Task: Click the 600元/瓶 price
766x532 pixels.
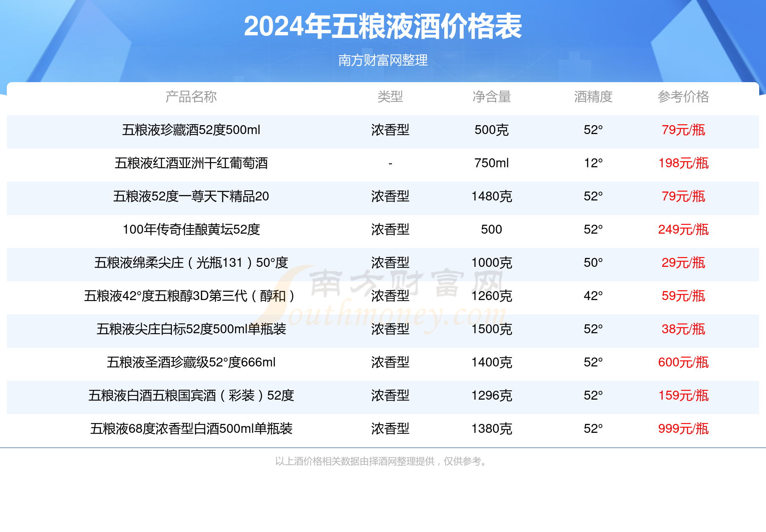Action: point(683,362)
